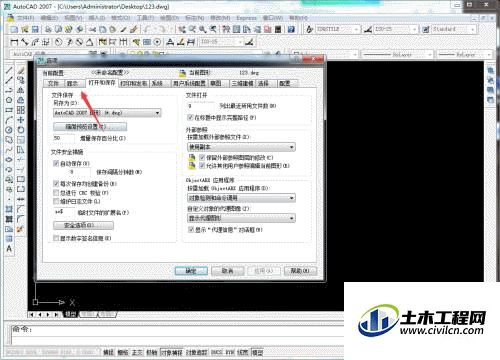The height and width of the screenshot is (360, 500).
Task: Open the Standard dropdown at the right end of the Styles toolbar
Action: point(453,30)
